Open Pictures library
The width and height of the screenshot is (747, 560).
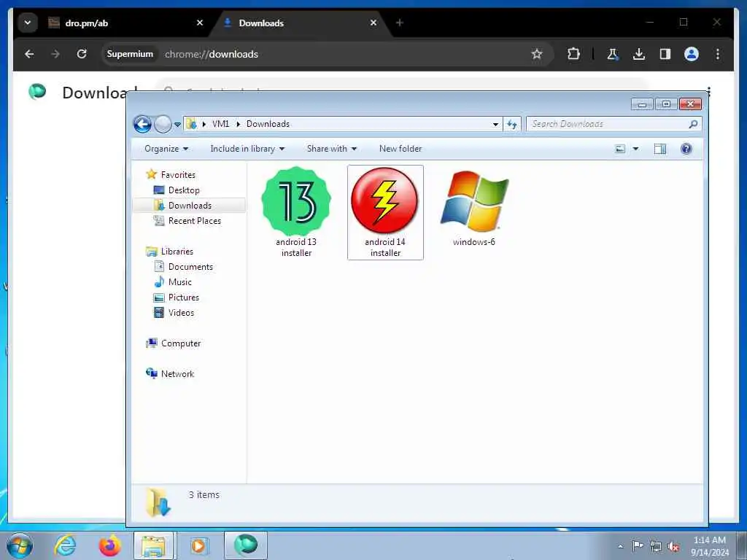coord(183,297)
